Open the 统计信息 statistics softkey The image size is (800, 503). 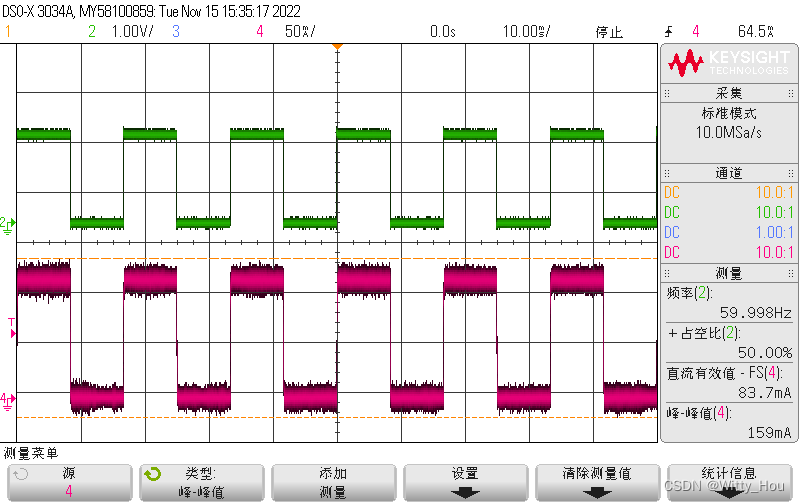point(729,483)
